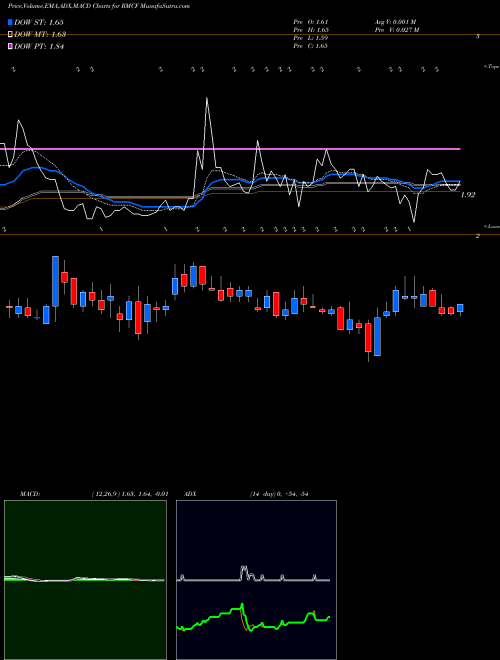500x660 pixels.
Task: Click inside the dark blue ADX chart panel
Action: pyautogui.click(x=256, y=580)
